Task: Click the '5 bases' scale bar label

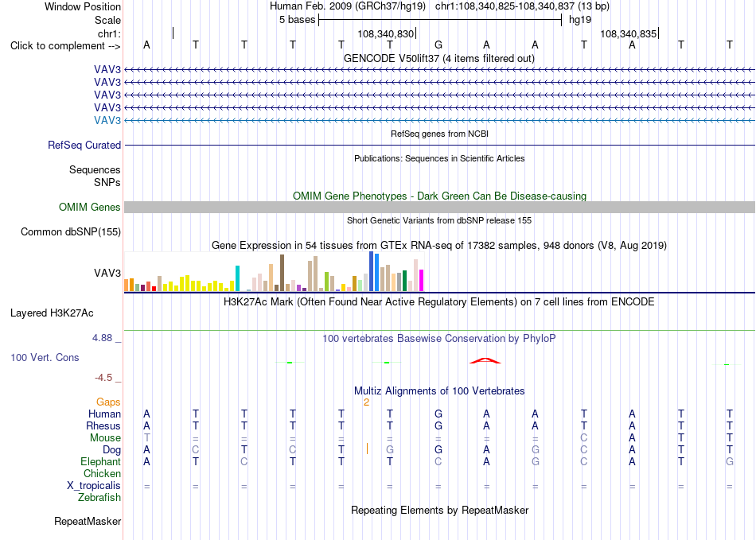Action: tap(297, 20)
